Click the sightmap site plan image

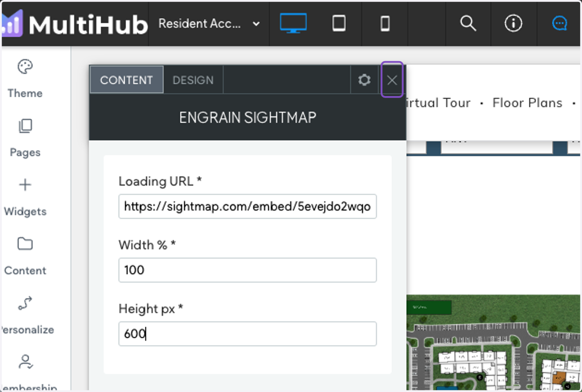[x=494, y=343]
